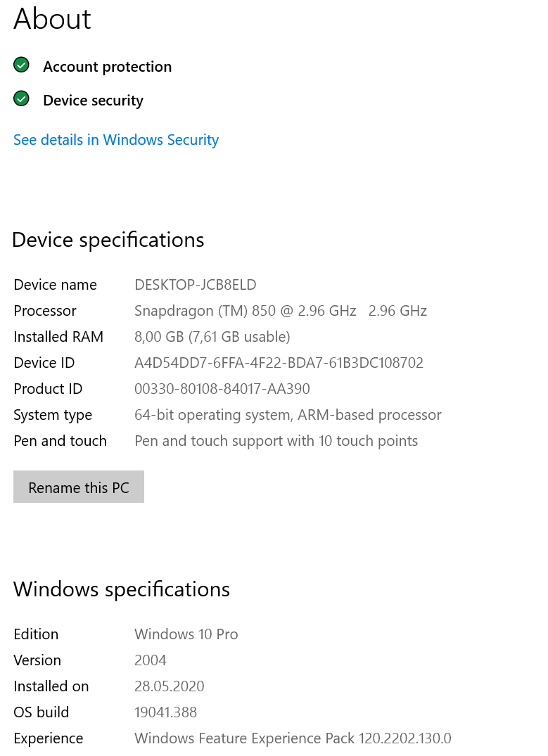Click the Snapdragon 850 processor value
This screenshot has width=548, height=756.
[x=280, y=311]
